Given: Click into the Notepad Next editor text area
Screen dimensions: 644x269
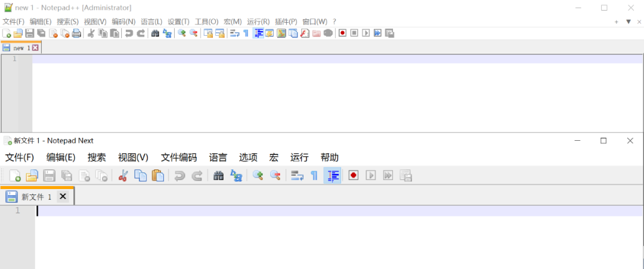Looking at the screenshot, I should [x=339, y=238].
